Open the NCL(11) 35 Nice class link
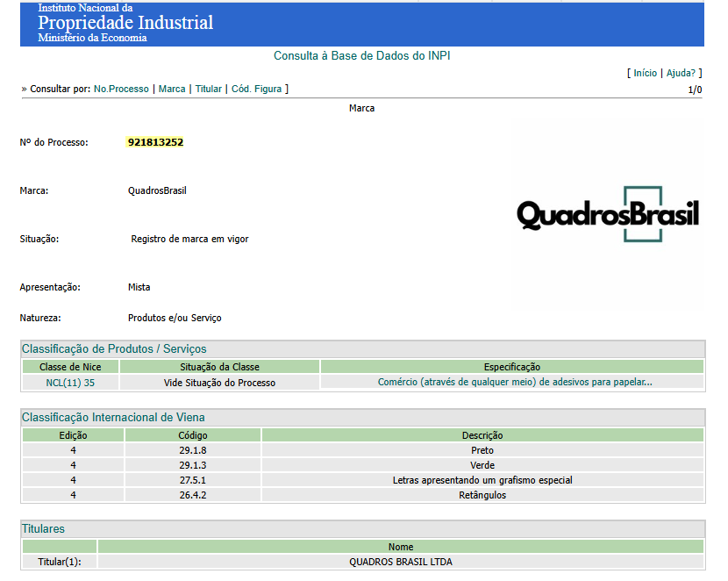728x581 pixels. click(70, 383)
